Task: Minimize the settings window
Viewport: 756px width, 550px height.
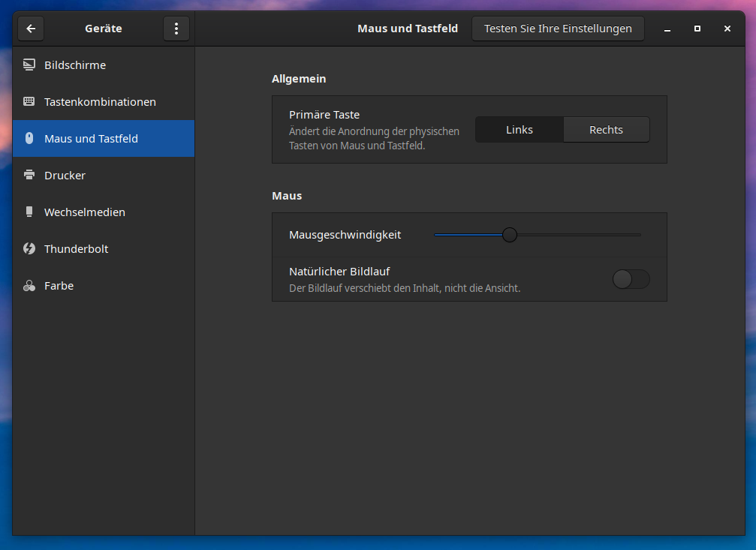Action: 667,29
